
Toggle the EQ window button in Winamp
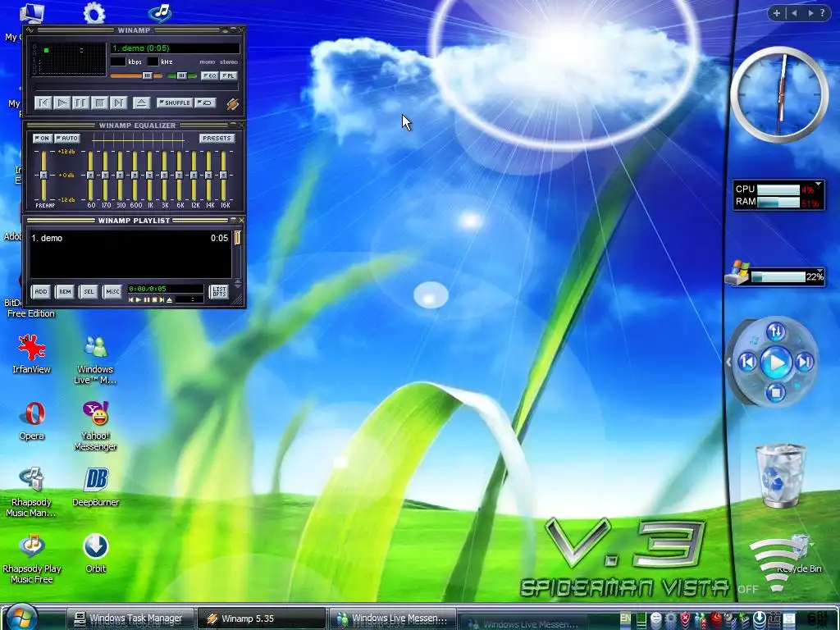pyautogui.click(x=209, y=76)
